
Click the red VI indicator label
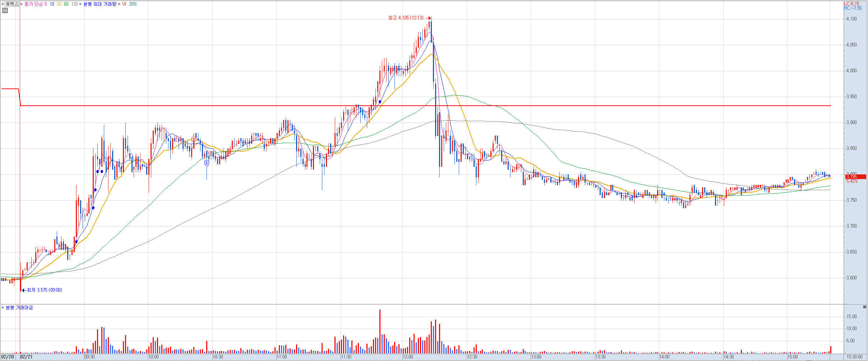pos(124,4)
